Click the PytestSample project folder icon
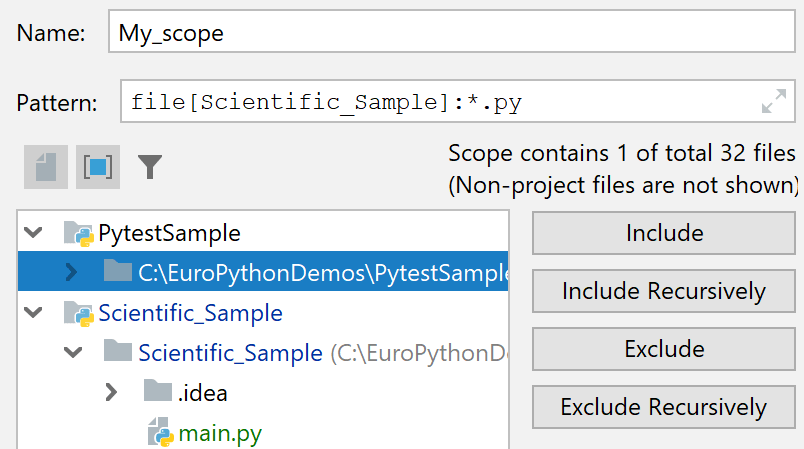Viewport: 804px width, 449px height. click(78, 233)
